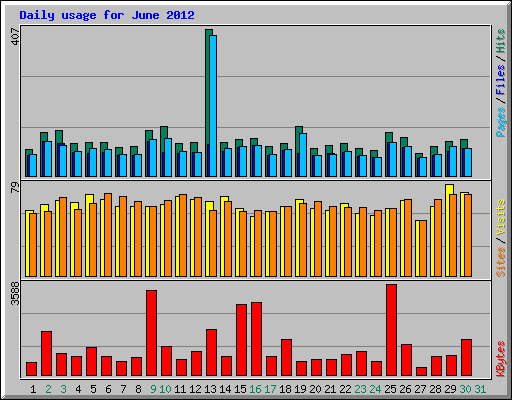Click the cyan "Pages" legend label
Viewport: 512px width, 400px height.
tap(500, 122)
